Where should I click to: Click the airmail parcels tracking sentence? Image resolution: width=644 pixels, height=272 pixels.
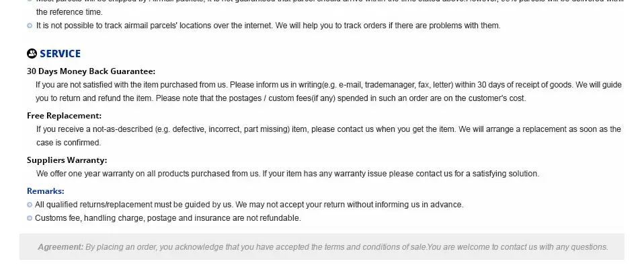click(x=268, y=26)
